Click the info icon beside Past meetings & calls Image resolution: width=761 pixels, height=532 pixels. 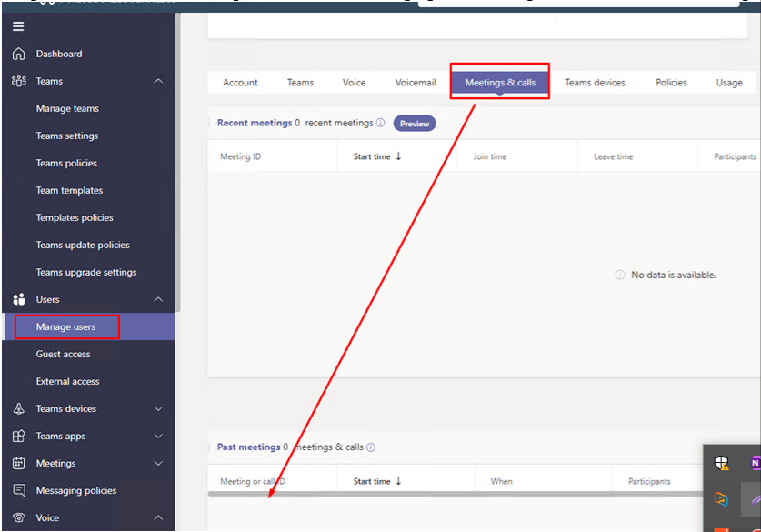[371, 447]
